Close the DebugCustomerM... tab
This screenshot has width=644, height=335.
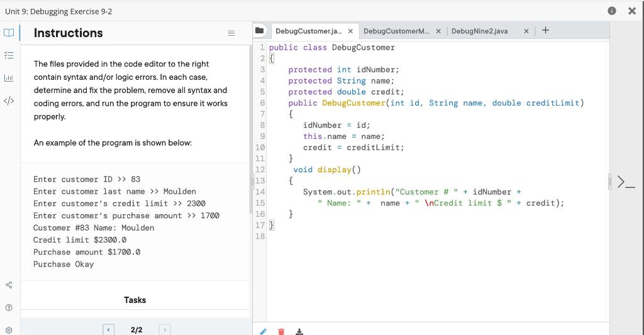[438, 31]
